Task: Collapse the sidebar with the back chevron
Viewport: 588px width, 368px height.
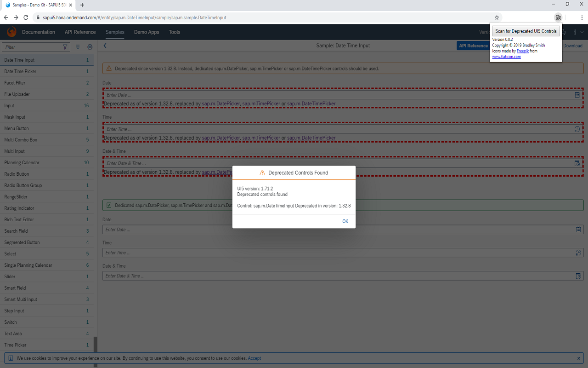Action: [105, 46]
